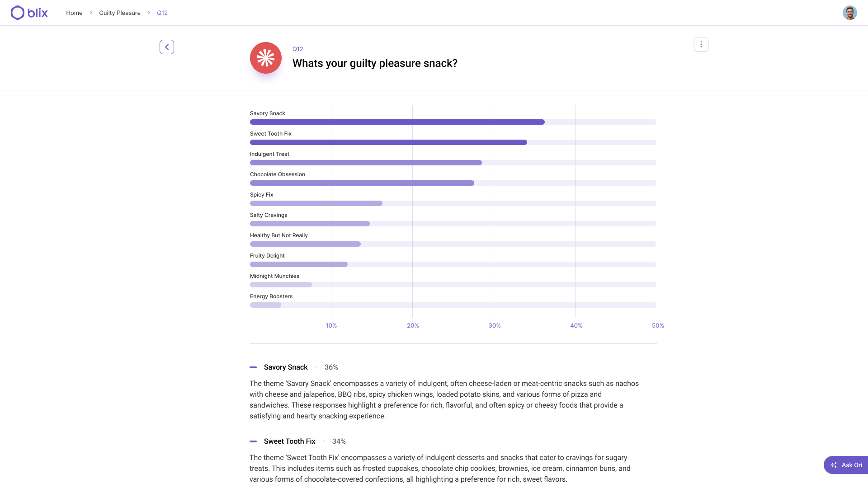This screenshot has height=488, width=868.
Task: Select the Q12 breadcrumb item
Action: pyautogui.click(x=162, y=13)
